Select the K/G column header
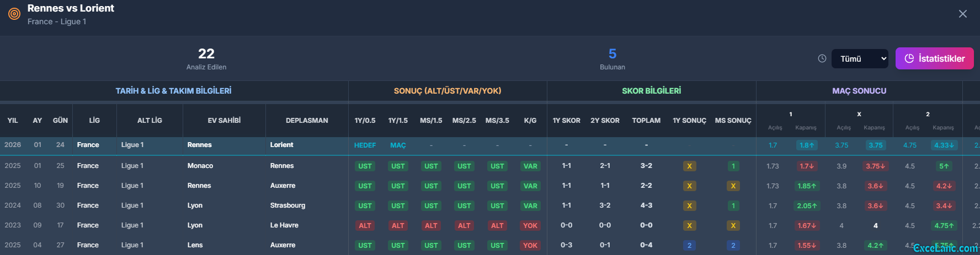The width and height of the screenshot is (980, 255). click(530, 121)
